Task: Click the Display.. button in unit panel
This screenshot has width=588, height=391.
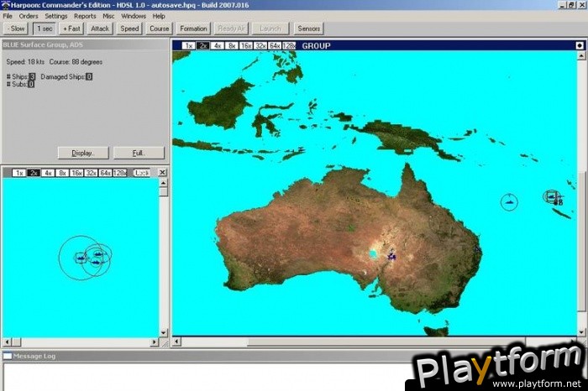Action: (x=83, y=153)
